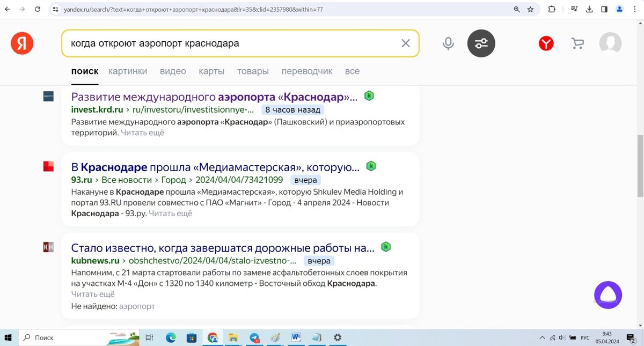Open Task View on the taskbar
Viewport: 644px width, 346px height.
pyautogui.click(x=149, y=338)
